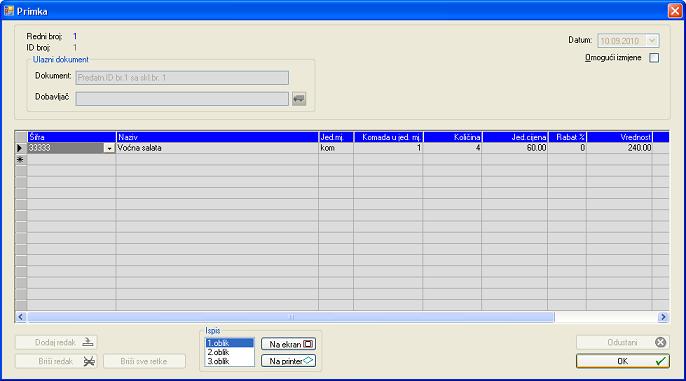This screenshot has height=381, width=686.
Task: Select the unit price cell 60.00
Action: click(x=514, y=148)
